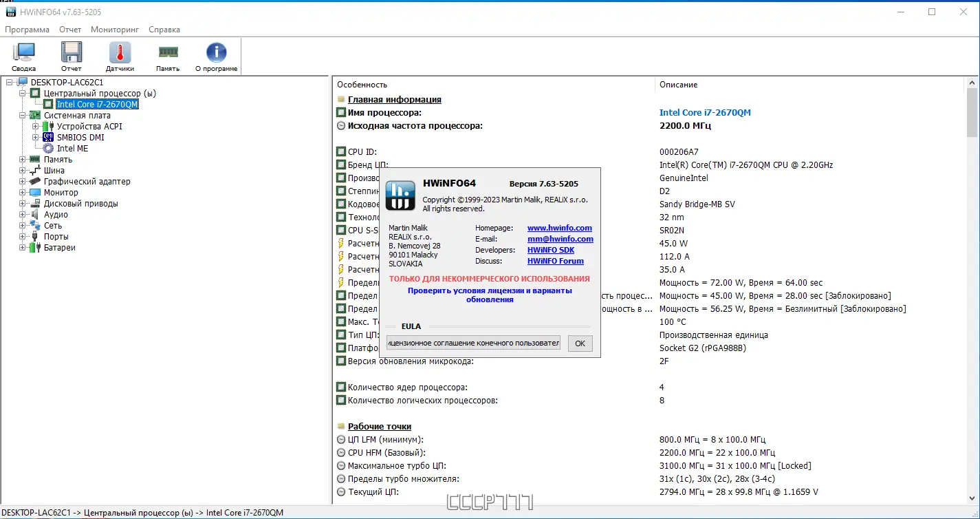Viewport: 980px width, 519px height.
Task: Click the folder icon beside Главная информация
Action: tap(341, 100)
